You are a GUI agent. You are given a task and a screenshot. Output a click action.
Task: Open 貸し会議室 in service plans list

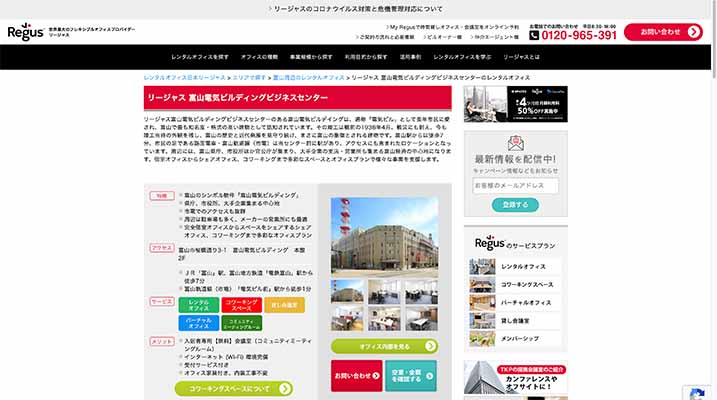[515, 321]
